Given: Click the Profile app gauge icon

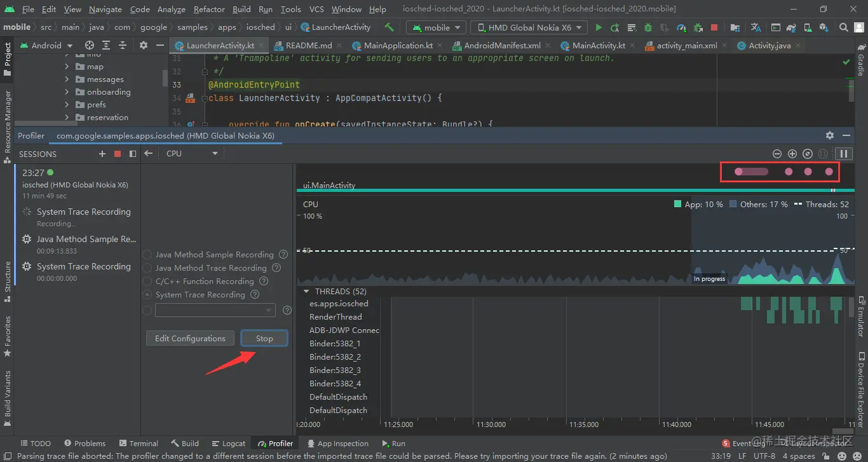Looking at the screenshot, I should 681,27.
